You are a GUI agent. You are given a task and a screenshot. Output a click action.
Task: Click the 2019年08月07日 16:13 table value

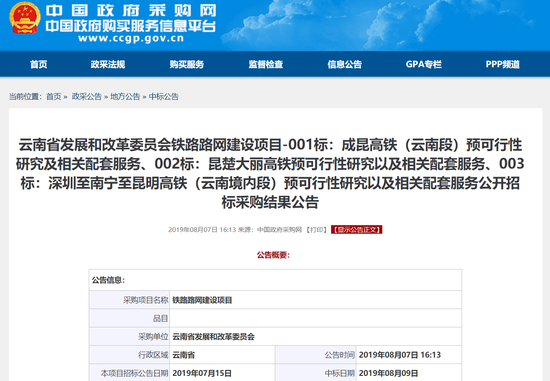tap(409, 355)
